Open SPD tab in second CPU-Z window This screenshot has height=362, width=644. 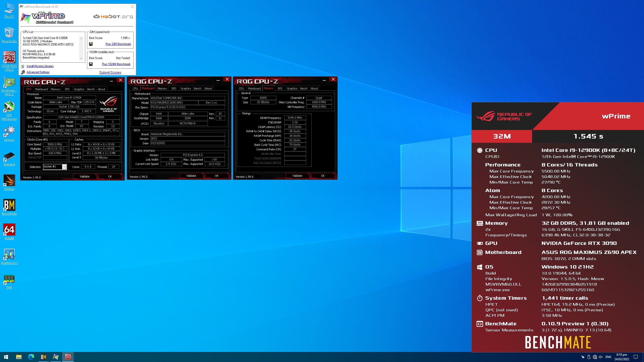pos(174,88)
